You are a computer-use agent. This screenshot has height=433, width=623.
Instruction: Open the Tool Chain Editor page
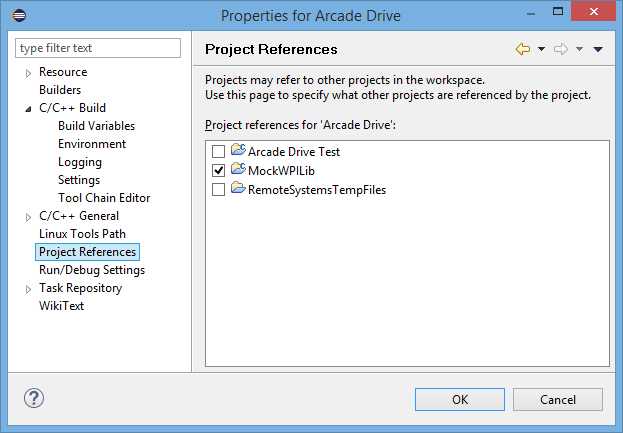104,198
